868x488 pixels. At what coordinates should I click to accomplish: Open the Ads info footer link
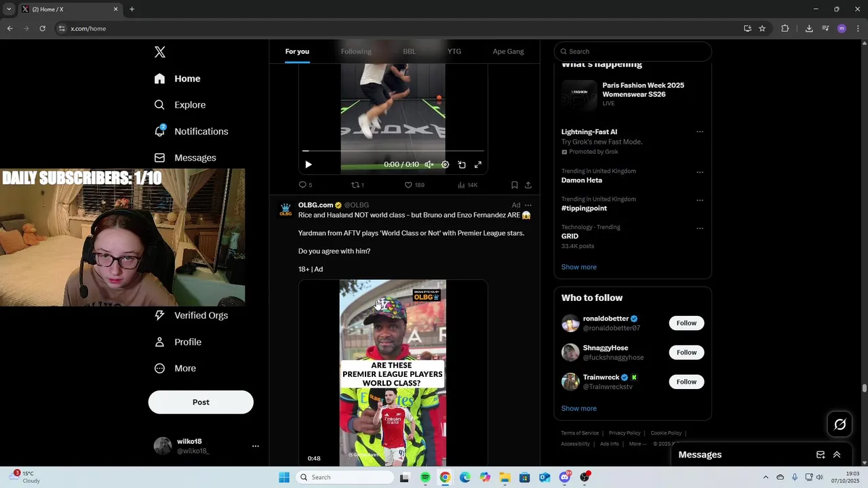tap(610, 444)
